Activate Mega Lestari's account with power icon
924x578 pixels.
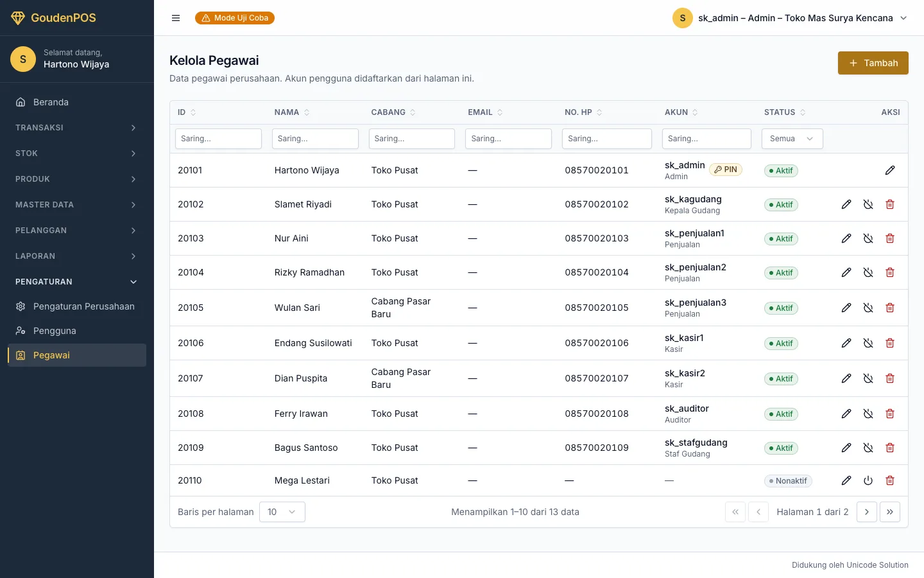[868, 480]
